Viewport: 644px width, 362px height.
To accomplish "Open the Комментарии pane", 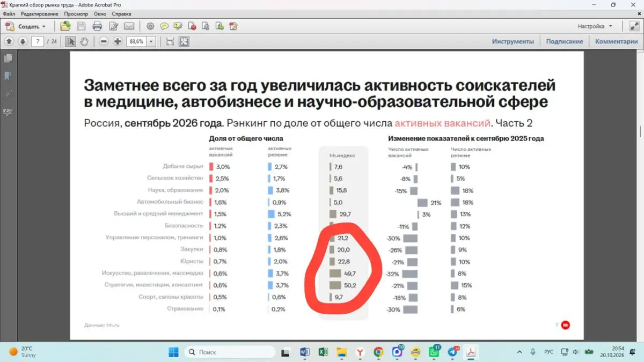I will (616, 41).
